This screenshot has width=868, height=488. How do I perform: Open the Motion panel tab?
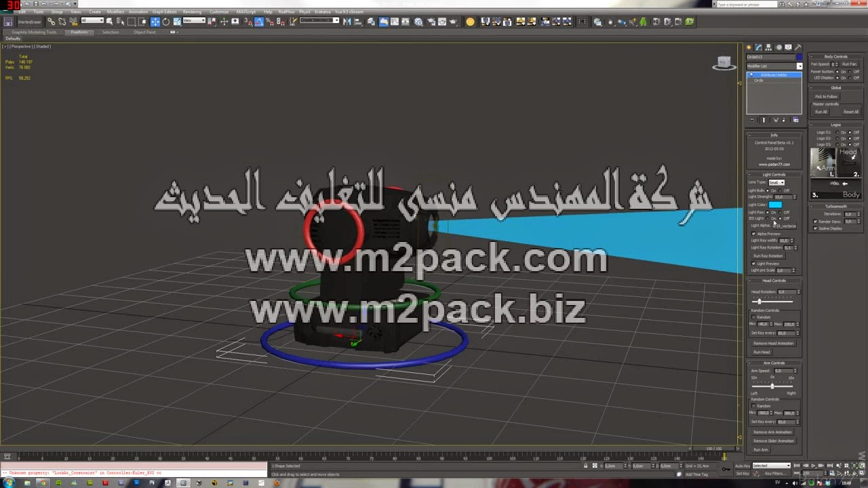click(x=778, y=47)
